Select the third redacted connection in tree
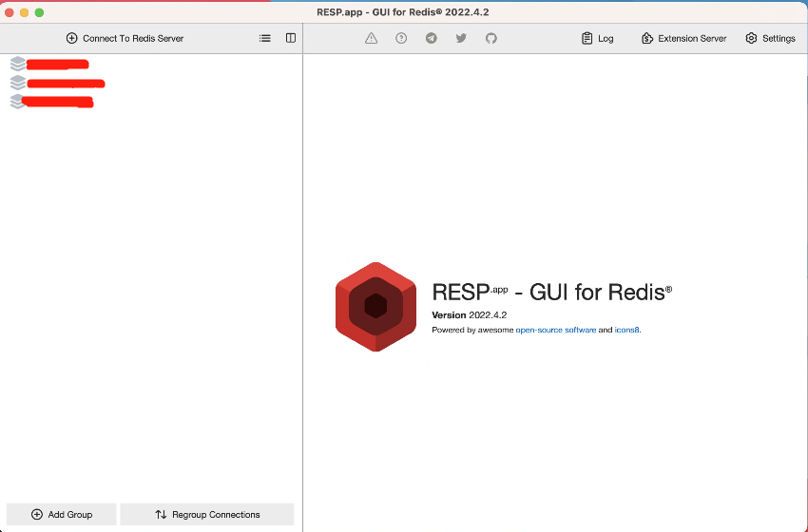 tap(51, 102)
